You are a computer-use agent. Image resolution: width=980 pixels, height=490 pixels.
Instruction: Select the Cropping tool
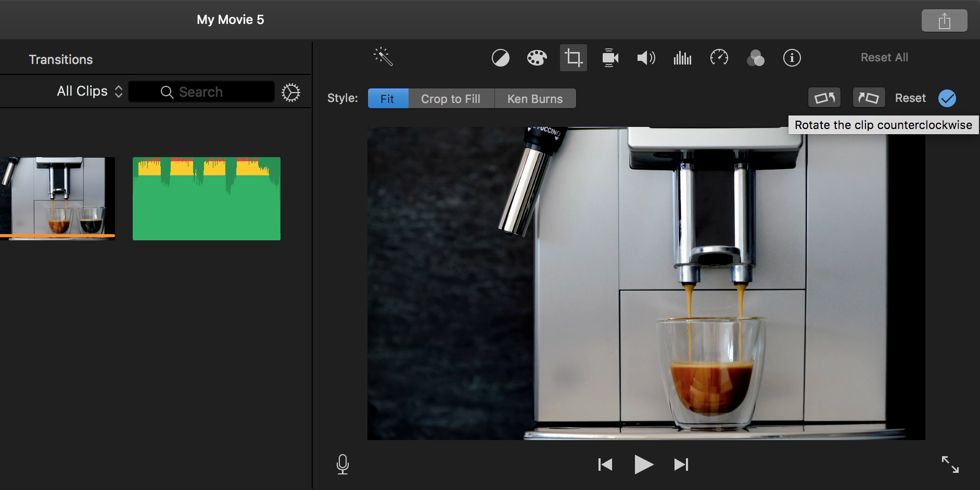(572, 58)
